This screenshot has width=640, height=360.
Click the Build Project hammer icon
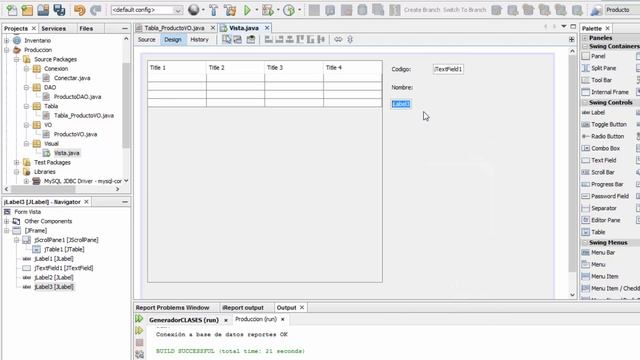click(213, 10)
